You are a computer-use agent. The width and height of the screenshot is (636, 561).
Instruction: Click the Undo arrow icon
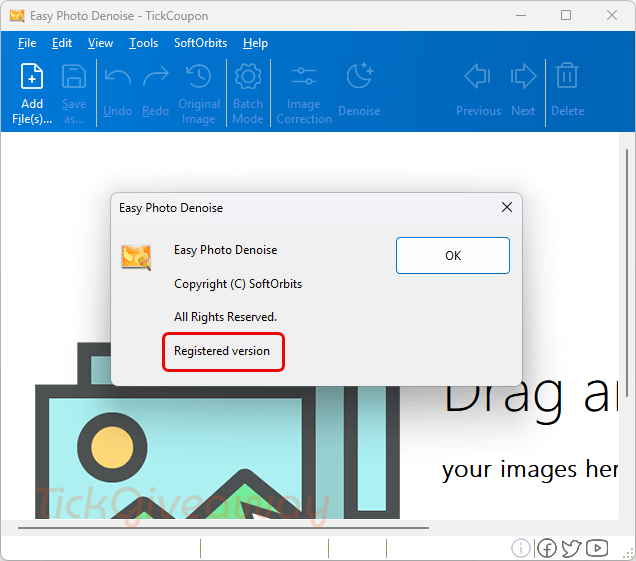118,76
